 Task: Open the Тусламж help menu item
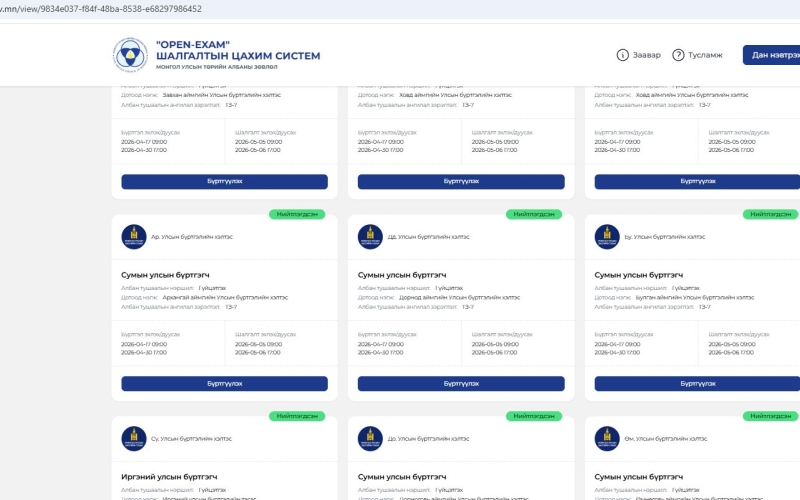tap(705, 55)
